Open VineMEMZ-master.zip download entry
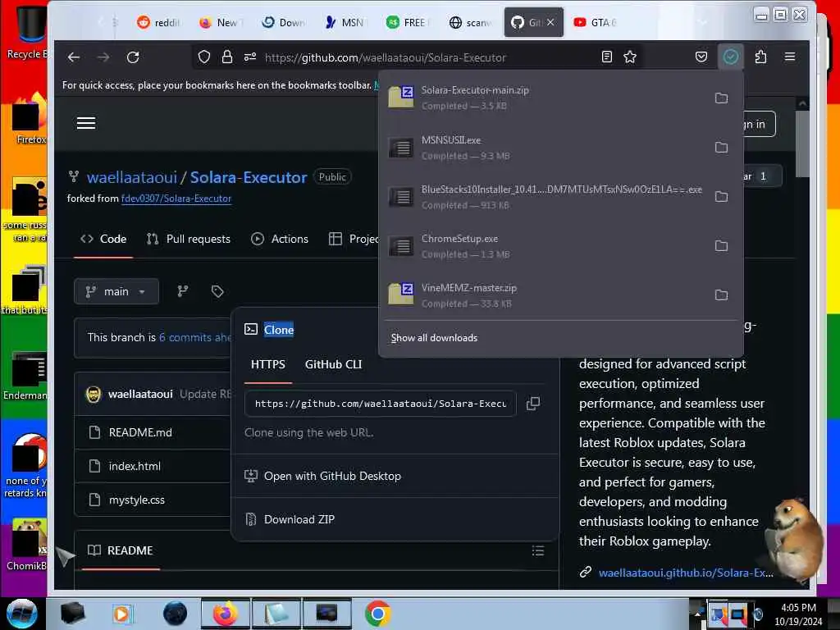 click(x=546, y=295)
